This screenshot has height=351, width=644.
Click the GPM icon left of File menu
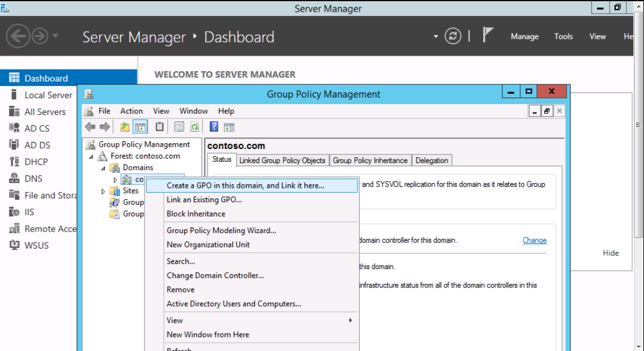[88, 111]
